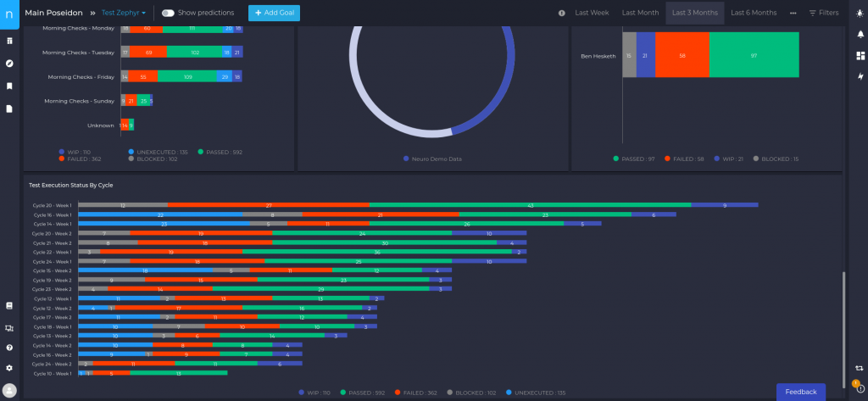Toggle the PASSED : 592 legend in the By Cycle chart
This screenshot has height=401, width=868.
pos(362,393)
